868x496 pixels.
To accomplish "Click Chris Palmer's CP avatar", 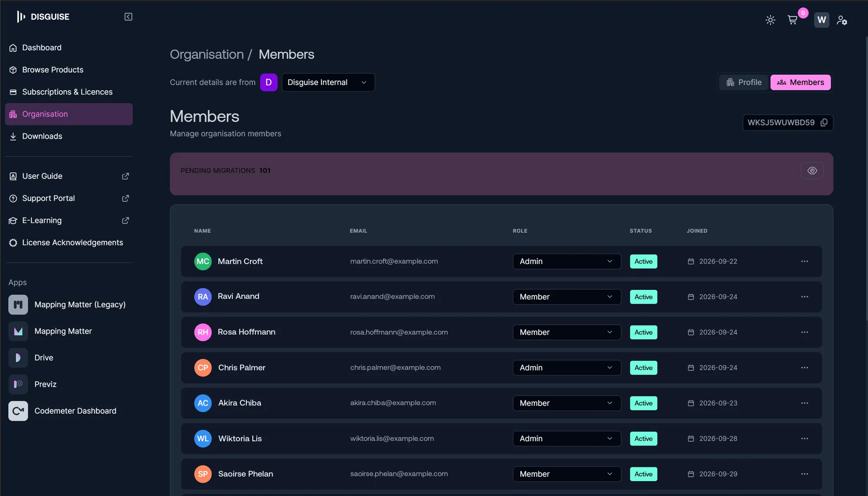I will tap(203, 368).
